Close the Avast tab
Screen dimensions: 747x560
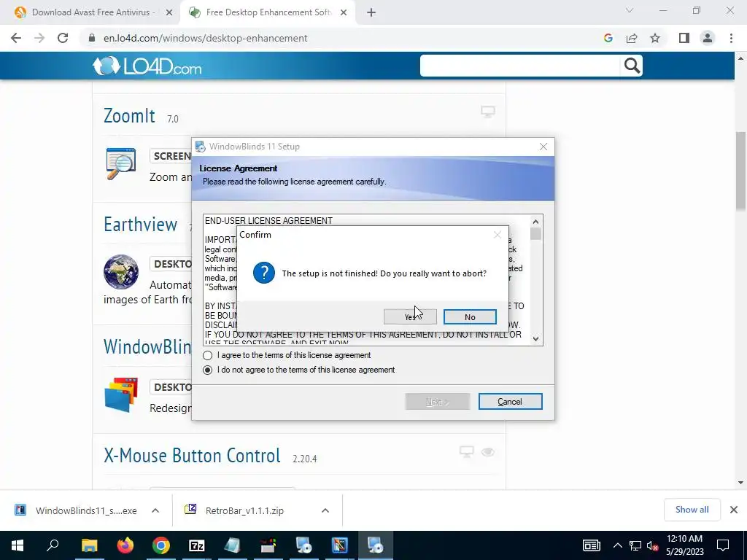click(x=169, y=12)
